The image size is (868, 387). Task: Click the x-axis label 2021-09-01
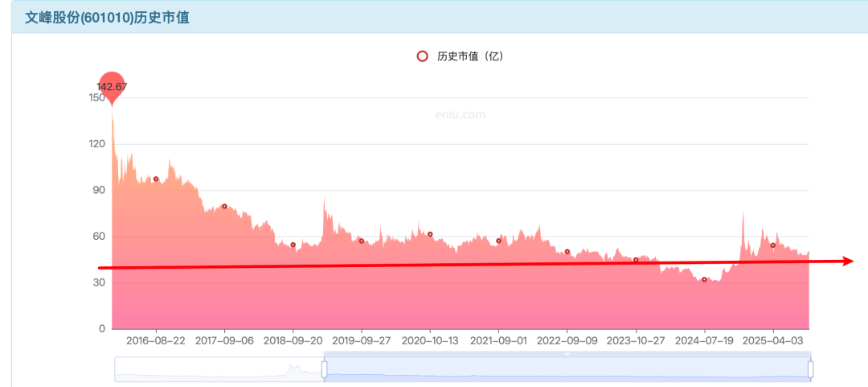(x=499, y=341)
